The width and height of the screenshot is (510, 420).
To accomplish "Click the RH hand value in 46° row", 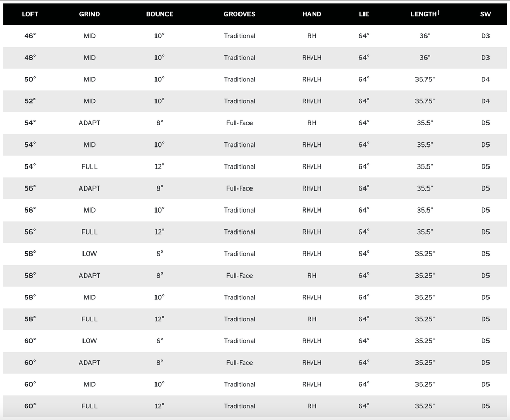I will [311, 36].
